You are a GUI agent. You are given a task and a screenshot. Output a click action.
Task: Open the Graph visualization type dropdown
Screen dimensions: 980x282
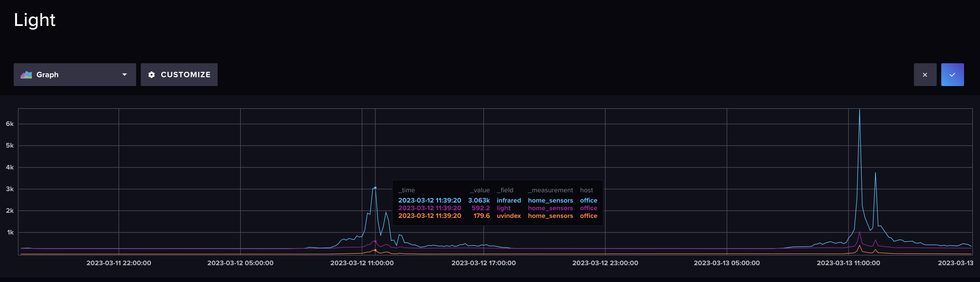pyautogui.click(x=75, y=75)
